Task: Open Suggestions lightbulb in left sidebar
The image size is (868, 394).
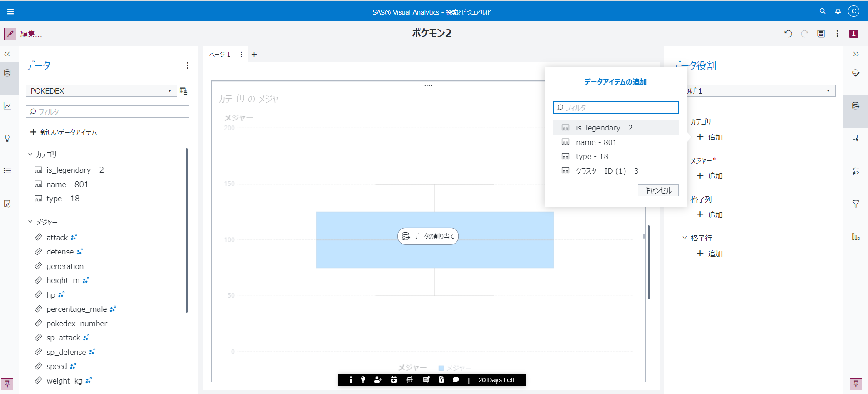Action: (x=7, y=139)
